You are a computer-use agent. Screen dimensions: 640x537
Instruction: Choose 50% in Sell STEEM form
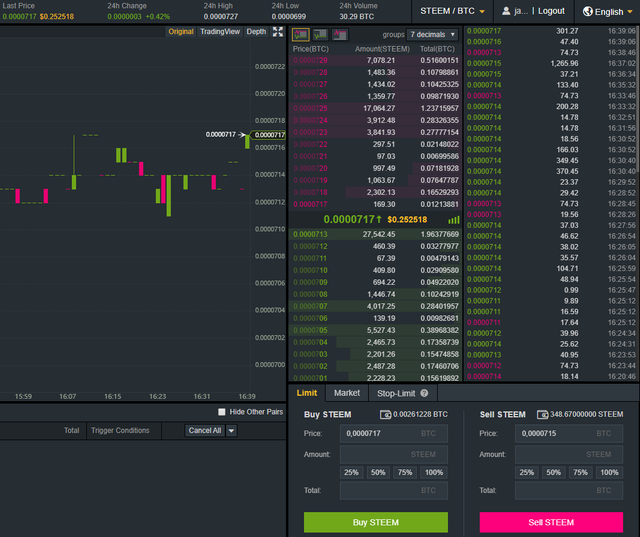[553, 473]
